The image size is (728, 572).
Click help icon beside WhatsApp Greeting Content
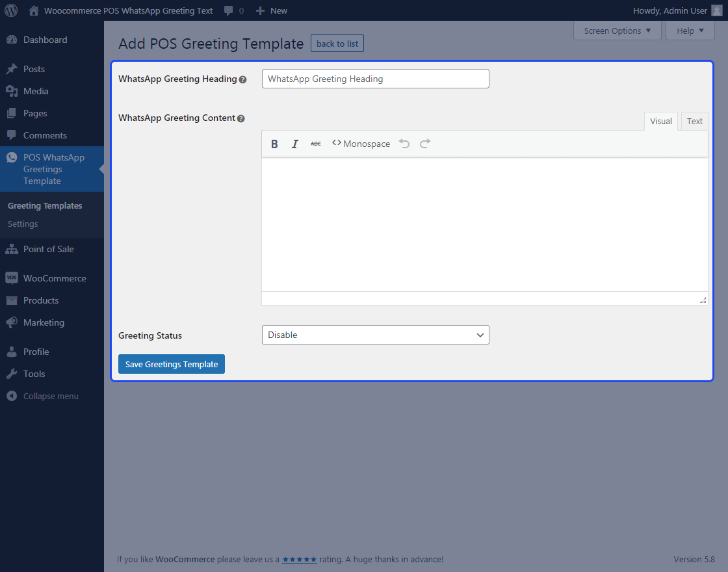240,118
